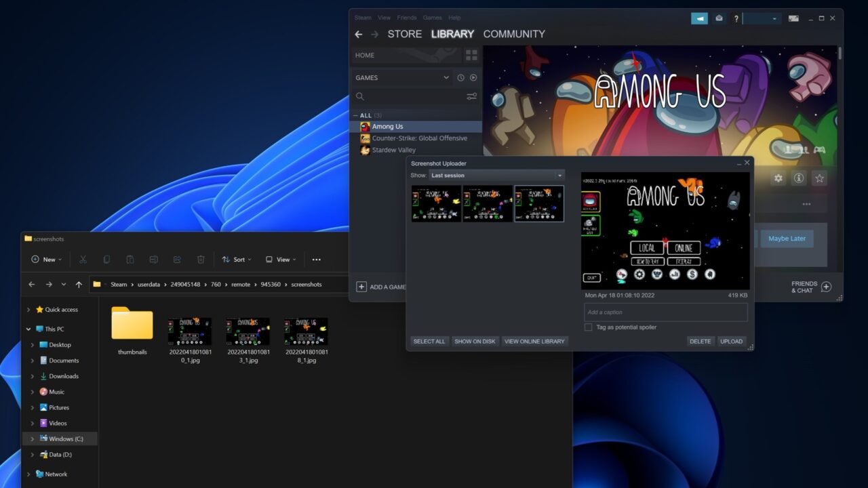The image size is (868, 488).
Task: Switch to the STORE tab
Action: (x=405, y=34)
